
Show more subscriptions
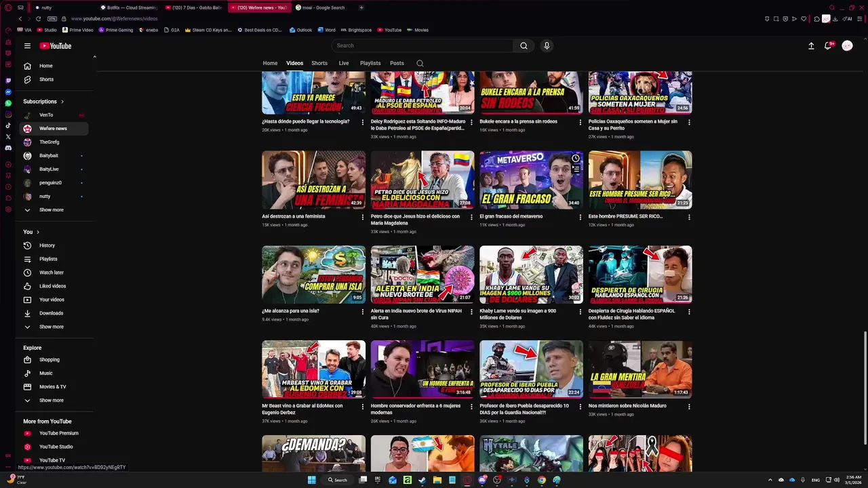53,210
